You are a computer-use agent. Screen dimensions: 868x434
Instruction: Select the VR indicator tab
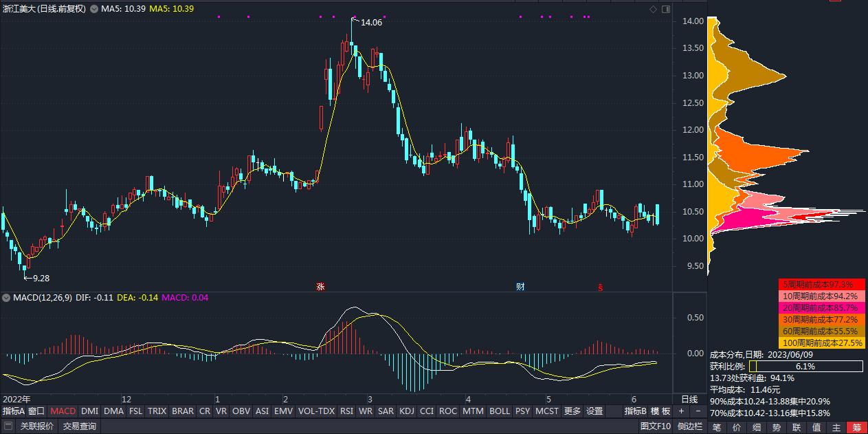(x=221, y=411)
